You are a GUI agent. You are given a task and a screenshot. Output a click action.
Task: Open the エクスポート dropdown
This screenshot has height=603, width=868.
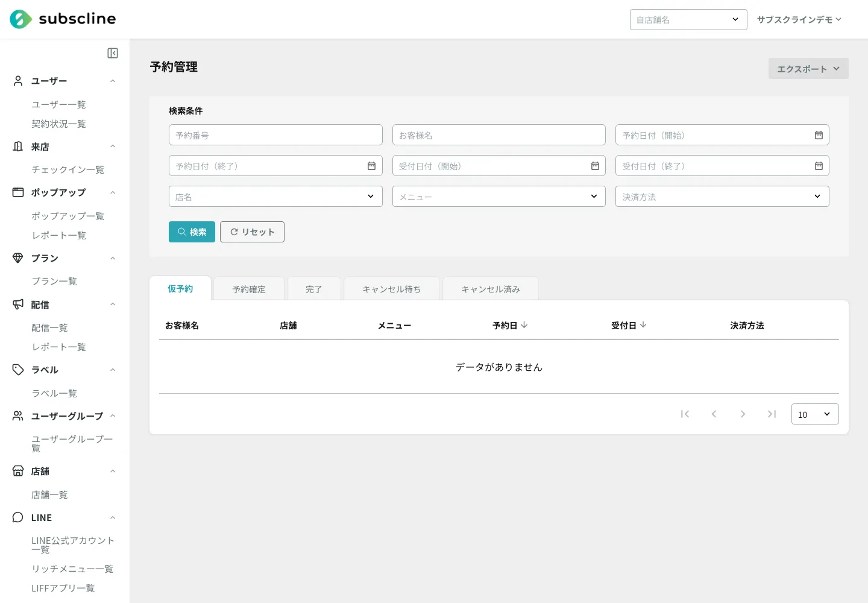[x=808, y=69]
